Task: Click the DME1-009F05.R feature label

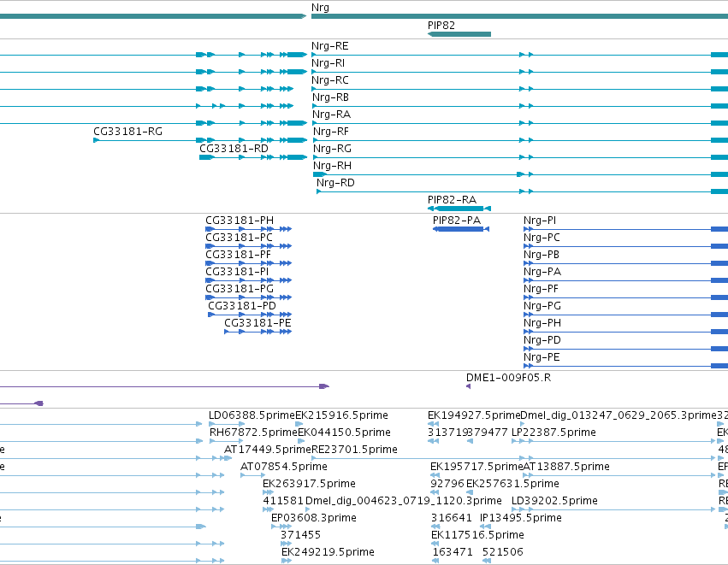Action: click(508, 378)
